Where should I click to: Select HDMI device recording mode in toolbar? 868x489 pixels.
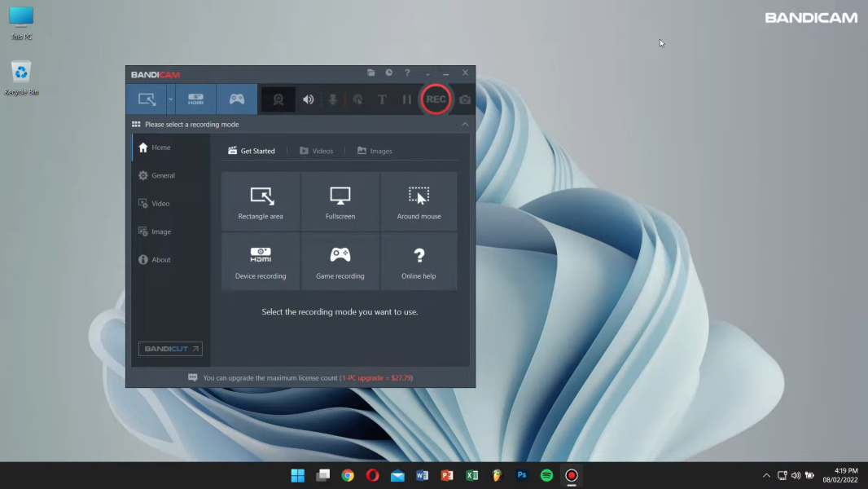point(195,99)
